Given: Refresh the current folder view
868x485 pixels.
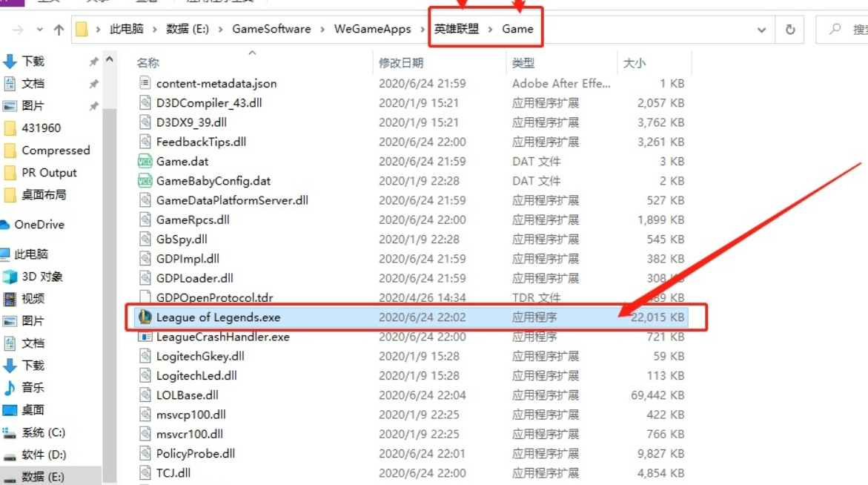Looking at the screenshot, I should tap(790, 30).
